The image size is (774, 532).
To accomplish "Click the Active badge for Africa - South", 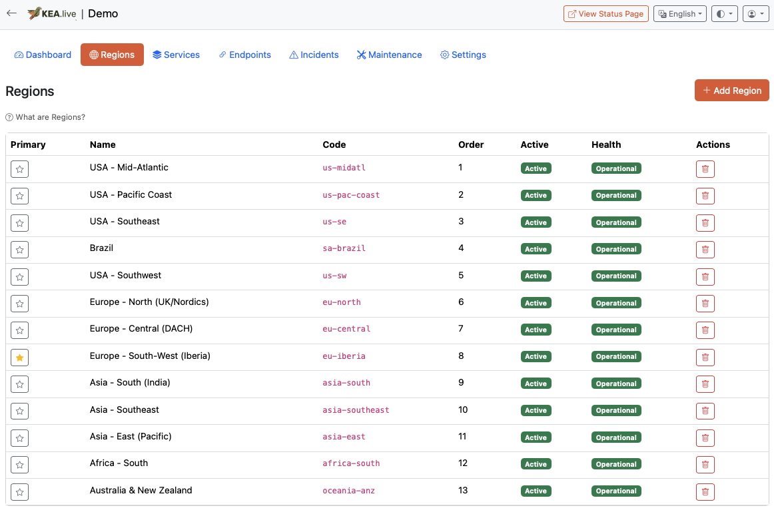I will 536,464.
